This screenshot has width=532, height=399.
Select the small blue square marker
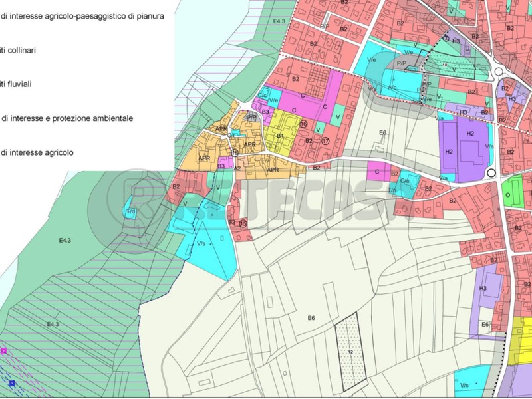(x=12, y=383)
